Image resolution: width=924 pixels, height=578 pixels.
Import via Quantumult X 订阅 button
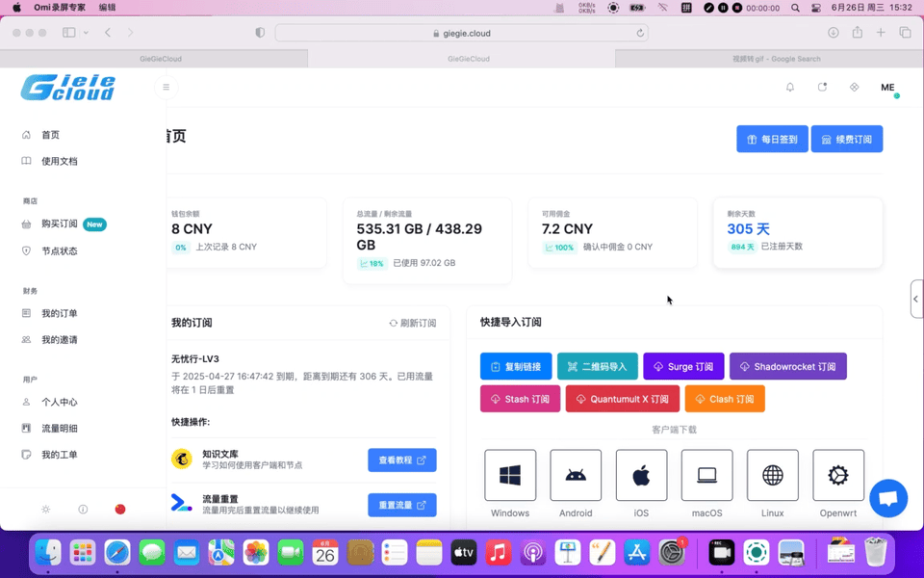pos(623,399)
